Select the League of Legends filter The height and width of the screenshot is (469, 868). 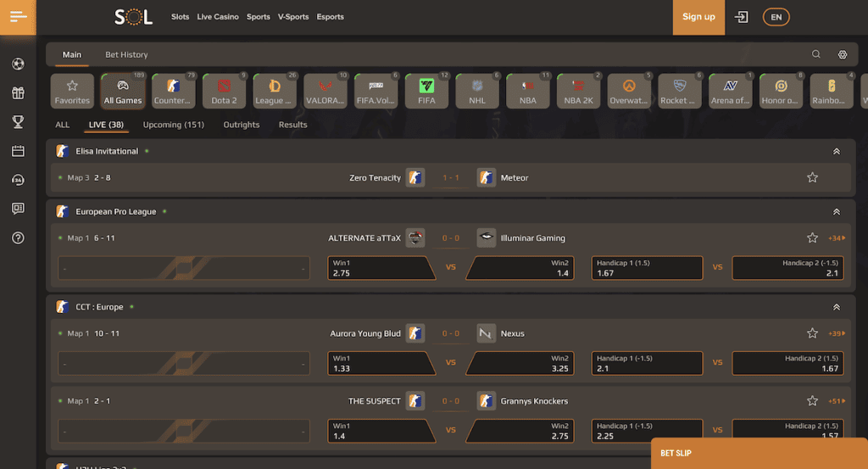275,91
